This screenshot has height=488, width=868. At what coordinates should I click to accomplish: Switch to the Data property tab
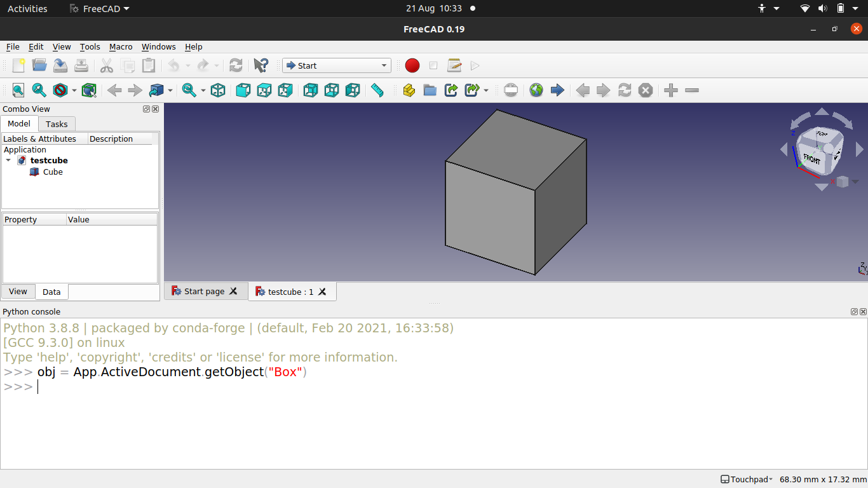click(51, 292)
